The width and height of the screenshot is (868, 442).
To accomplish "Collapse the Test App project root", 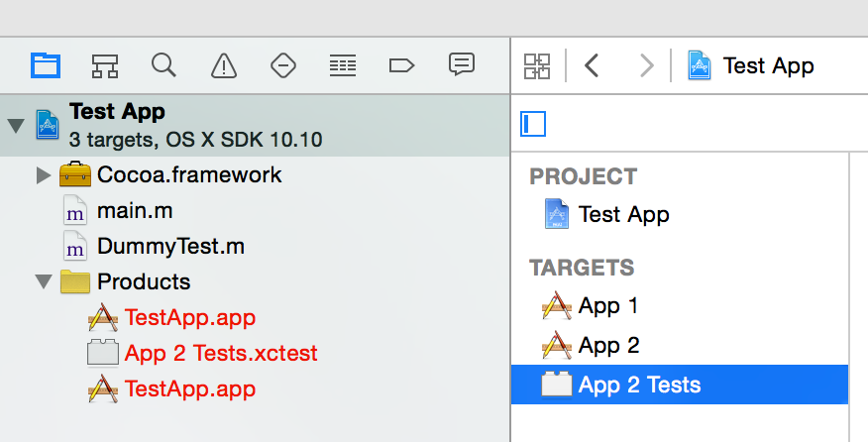I will point(16,126).
